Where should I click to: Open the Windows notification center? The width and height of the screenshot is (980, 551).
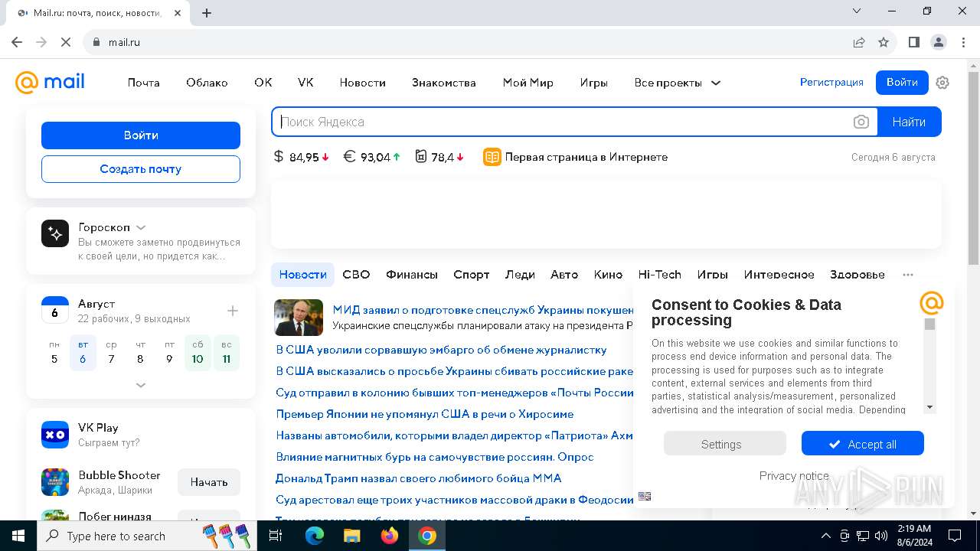click(x=954, y=536)
